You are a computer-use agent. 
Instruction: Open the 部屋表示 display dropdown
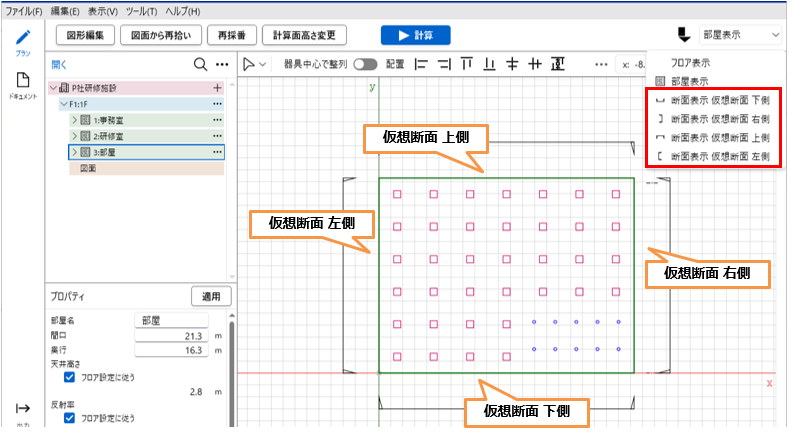[x=739, y=35]
